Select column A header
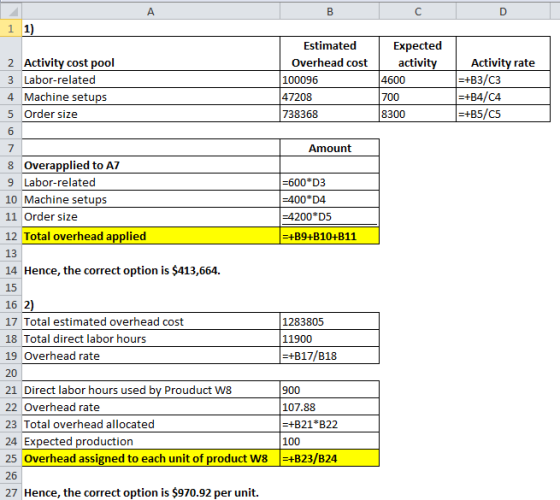560x500 pixels. point(151,12)
